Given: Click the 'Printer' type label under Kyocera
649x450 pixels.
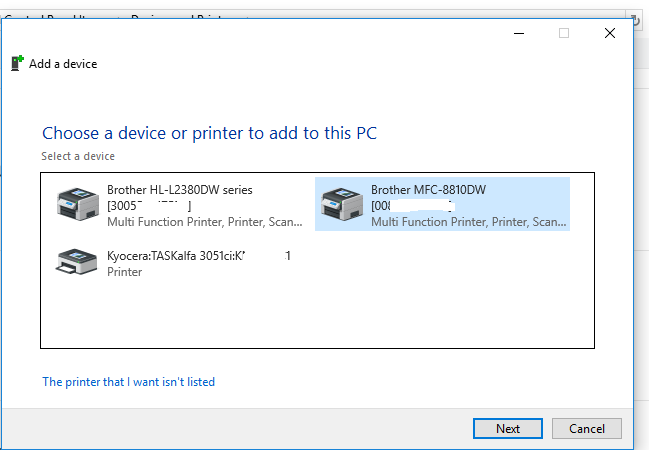Looking at the screenshot, I should (125, 272).
